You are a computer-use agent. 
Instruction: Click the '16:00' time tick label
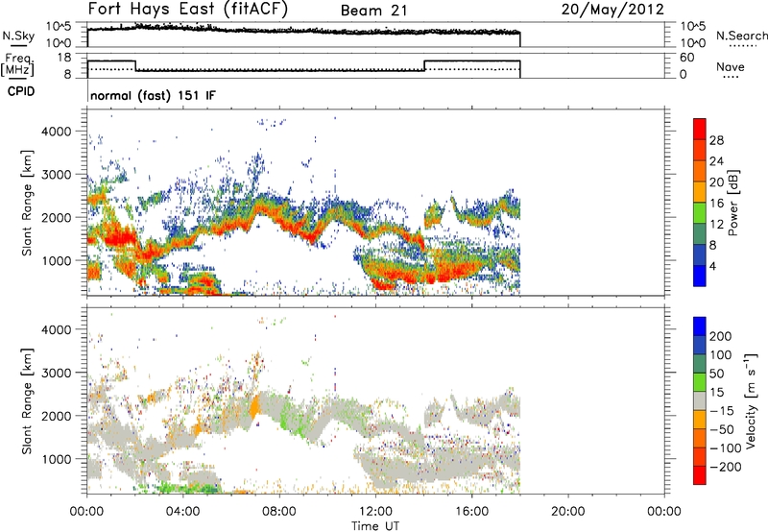click(x=471, y=512)
